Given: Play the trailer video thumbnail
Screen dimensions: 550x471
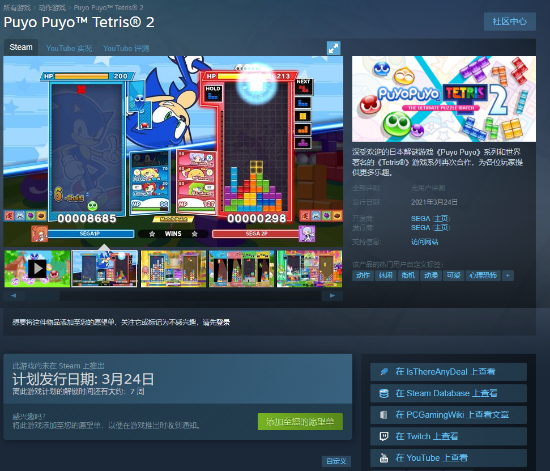Looking at the screenshot, I should tap(37, 269).
